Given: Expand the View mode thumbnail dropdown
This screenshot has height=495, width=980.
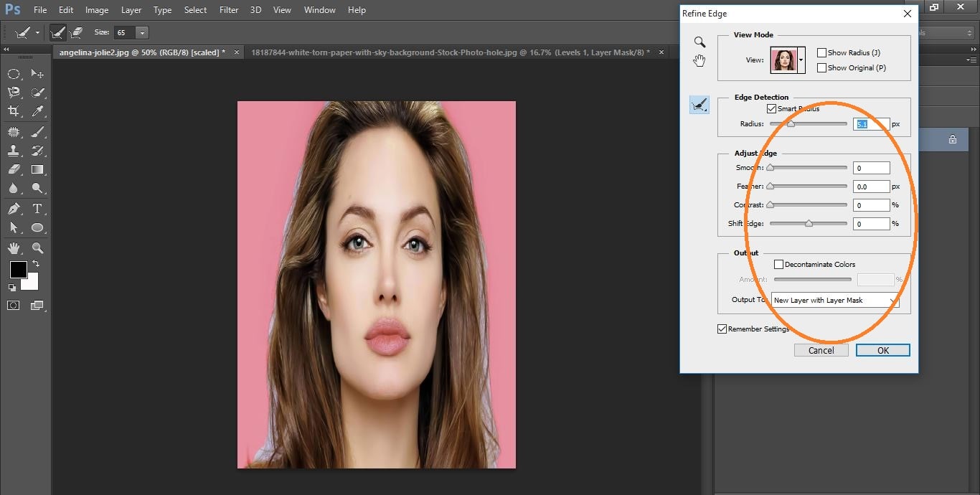Looking at the screenshot, I should click(801, 60).
